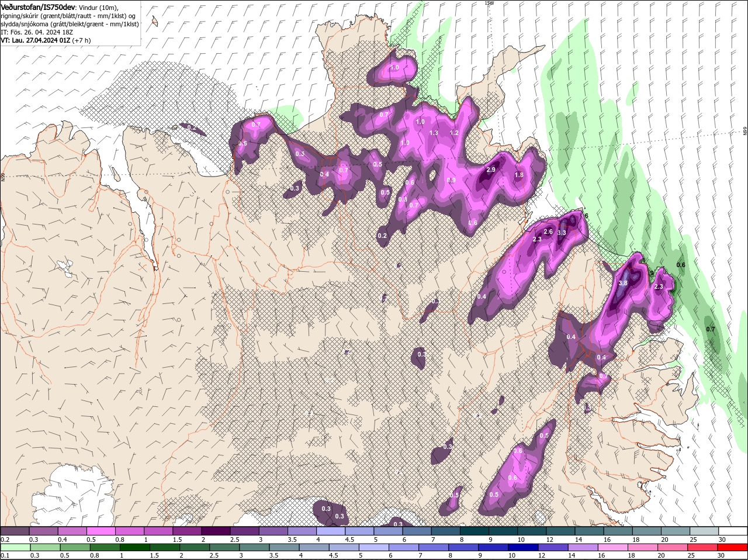Select snow legend swatch starting at 0.2
The height and width of the screenshot is (560, 748).
tap(15, 531)
